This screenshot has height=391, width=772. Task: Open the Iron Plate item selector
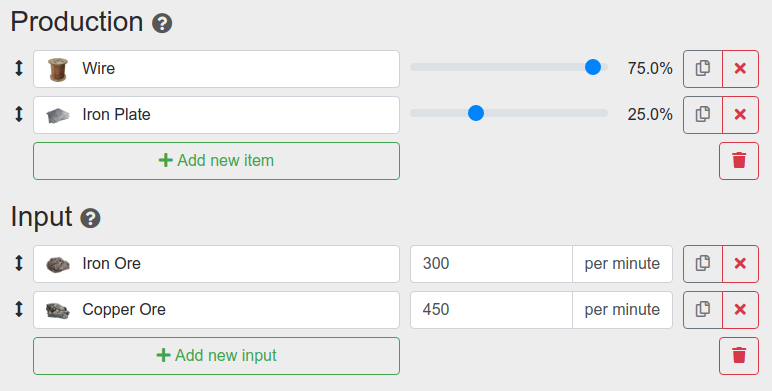click(x=217, y=115)
